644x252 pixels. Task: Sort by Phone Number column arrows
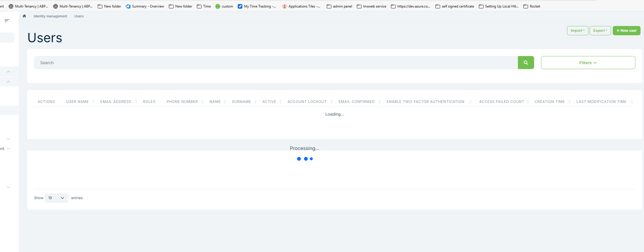point(202,102)
